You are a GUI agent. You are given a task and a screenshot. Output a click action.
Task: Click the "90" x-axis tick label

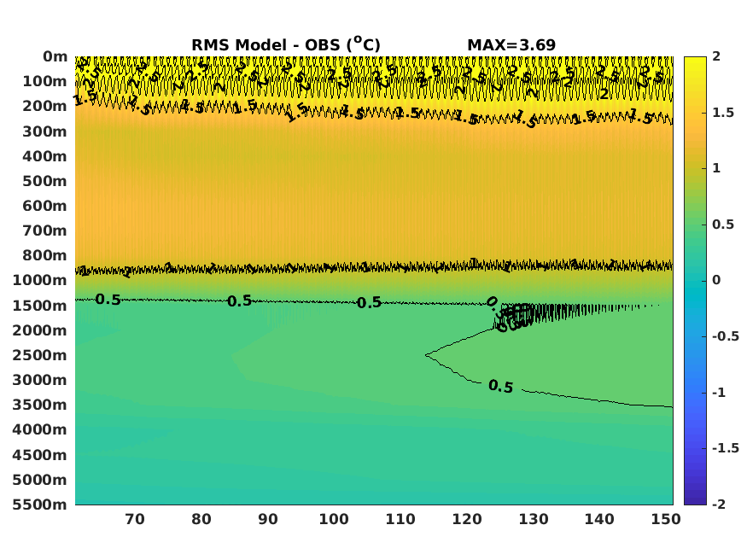(268, 519)
